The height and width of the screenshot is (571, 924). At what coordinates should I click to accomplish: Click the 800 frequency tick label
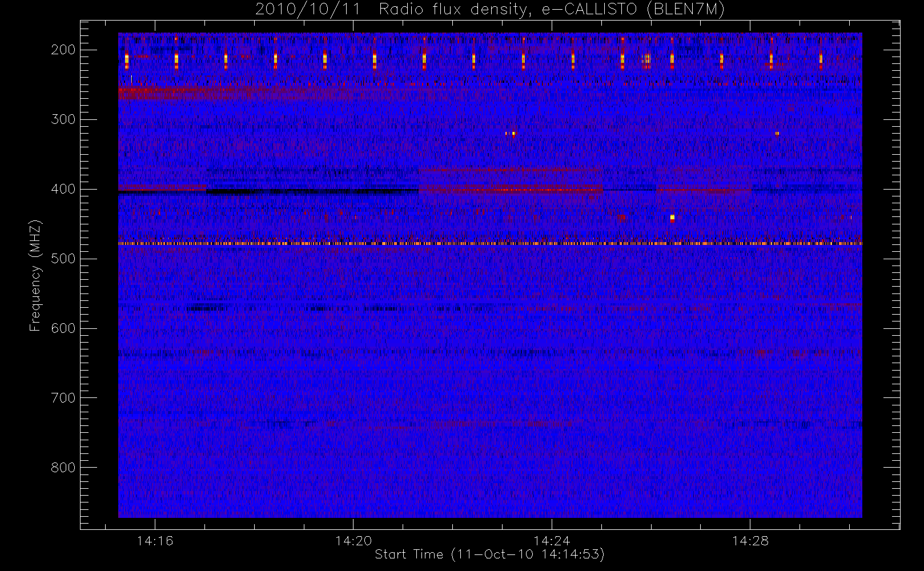pos(63,468)
